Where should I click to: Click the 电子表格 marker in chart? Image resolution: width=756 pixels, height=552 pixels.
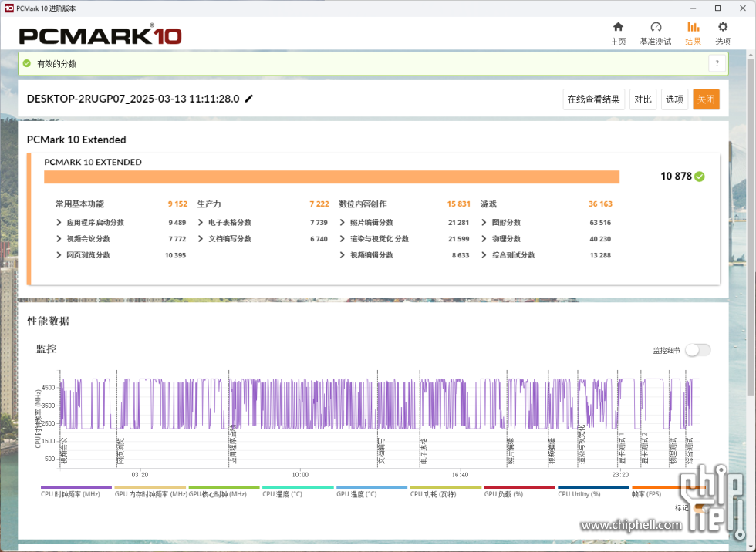tap(424, 451)
